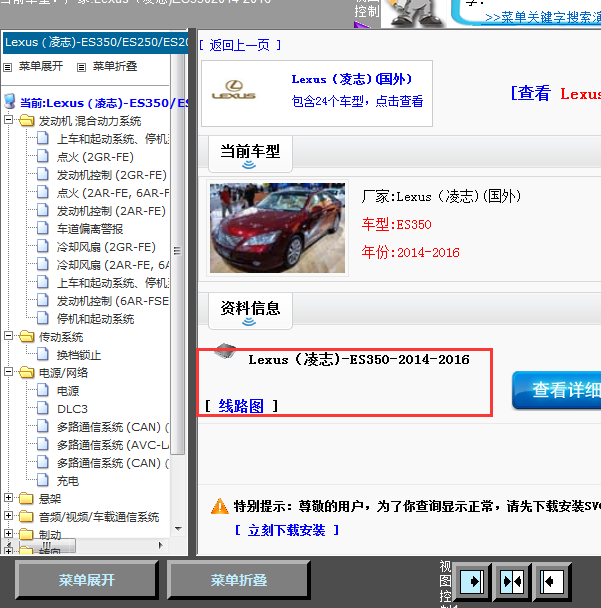Click the Lexus ES350/ES250 tree title bar
The width and height of the screenshot is (601, 608).
(95, 42)
